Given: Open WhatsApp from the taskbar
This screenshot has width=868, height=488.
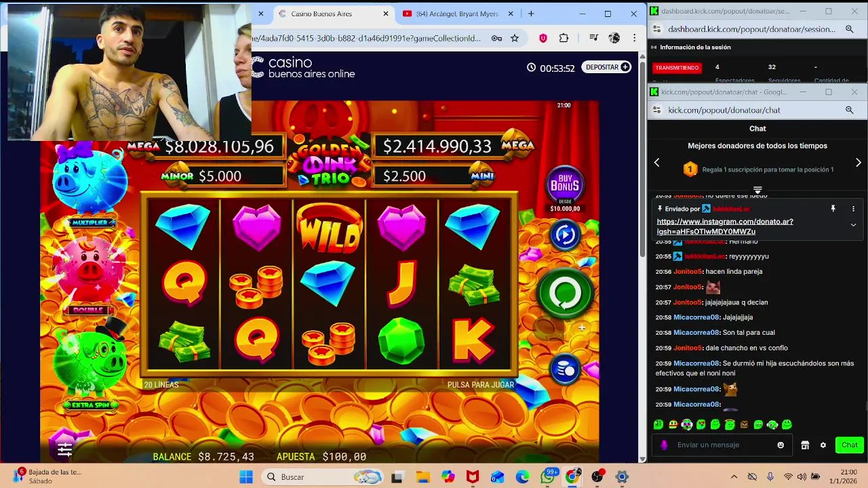Looking at the screenshot, I should (x=548, y=477).
